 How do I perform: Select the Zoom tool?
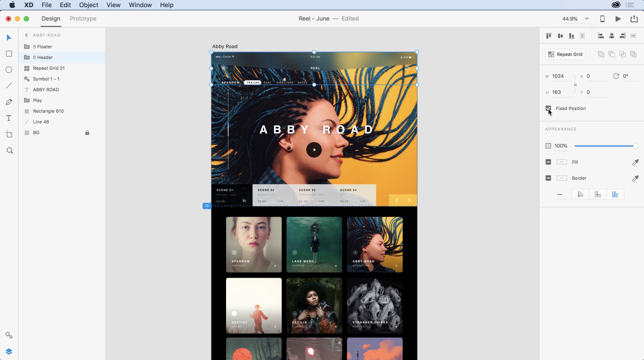[x=10, y=151]
